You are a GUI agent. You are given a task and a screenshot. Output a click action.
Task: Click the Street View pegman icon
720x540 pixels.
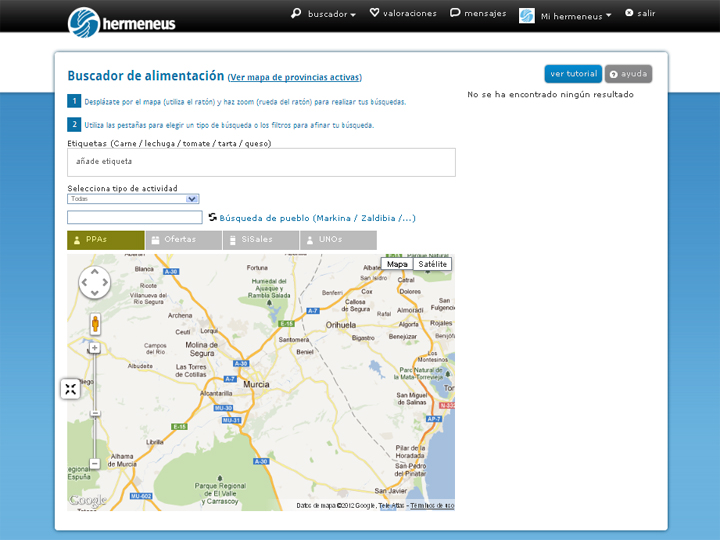click(x=95, y=323)
